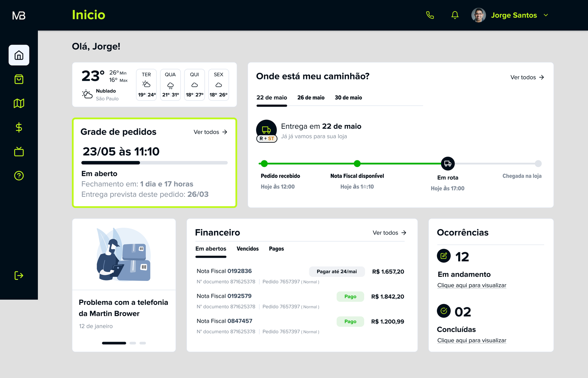Click Ver todos in Financeiro card
This screenshot has width=588, height=378.
coord(390,233)
